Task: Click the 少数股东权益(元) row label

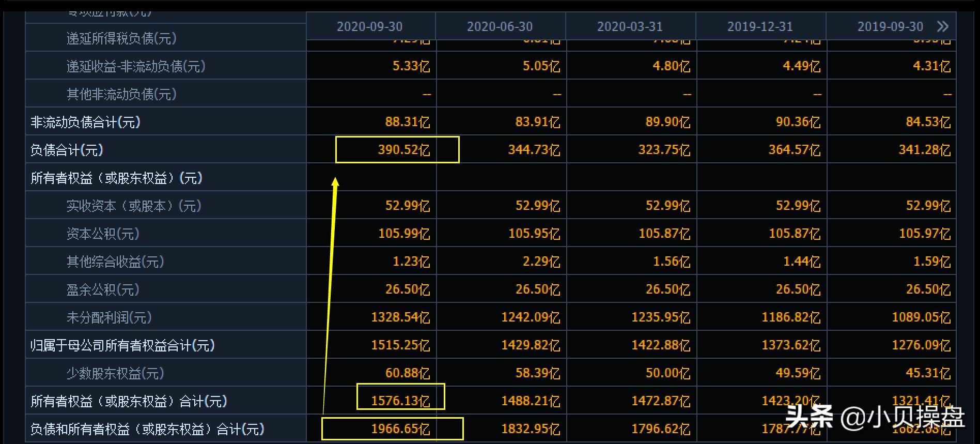Action: coord(115,373)
